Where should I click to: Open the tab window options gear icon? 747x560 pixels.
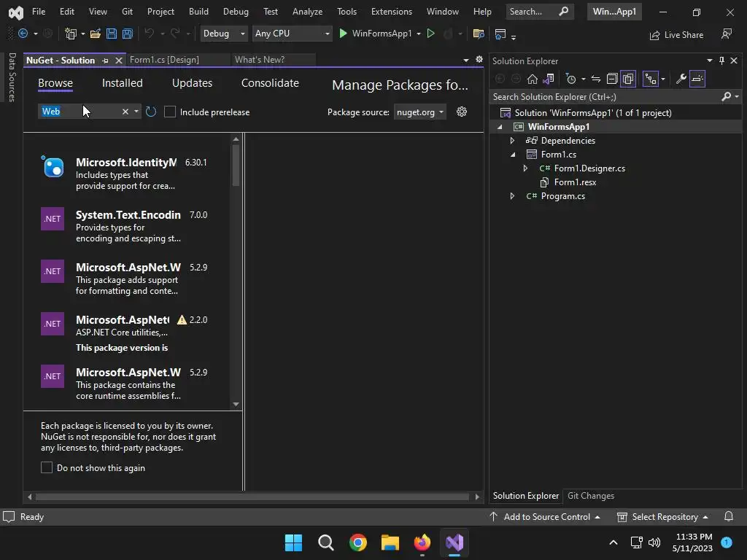[x=479, y=60]
